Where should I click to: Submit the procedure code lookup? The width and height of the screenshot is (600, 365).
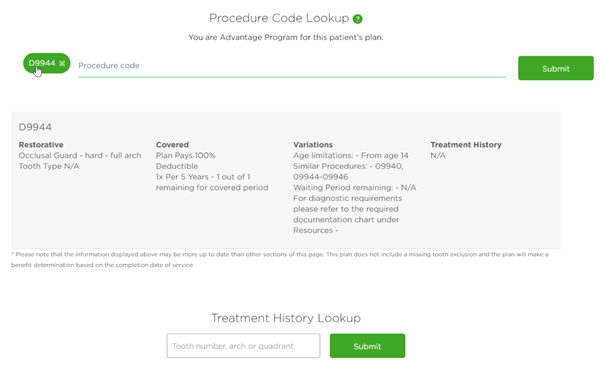tap(556, 68)
